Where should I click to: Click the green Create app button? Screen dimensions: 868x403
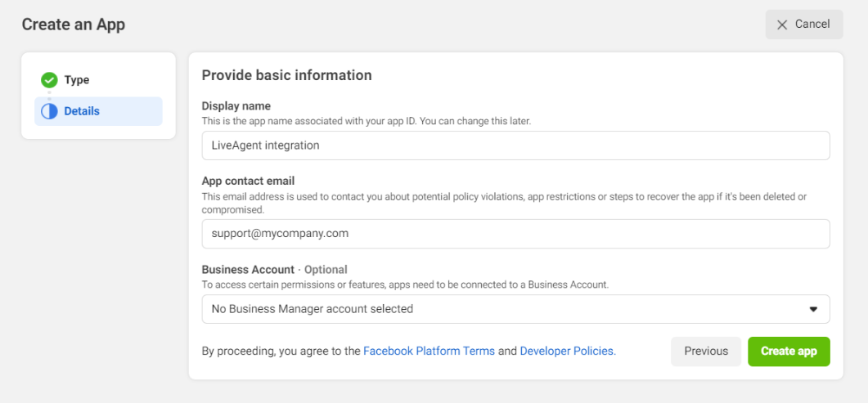(789, 352)
